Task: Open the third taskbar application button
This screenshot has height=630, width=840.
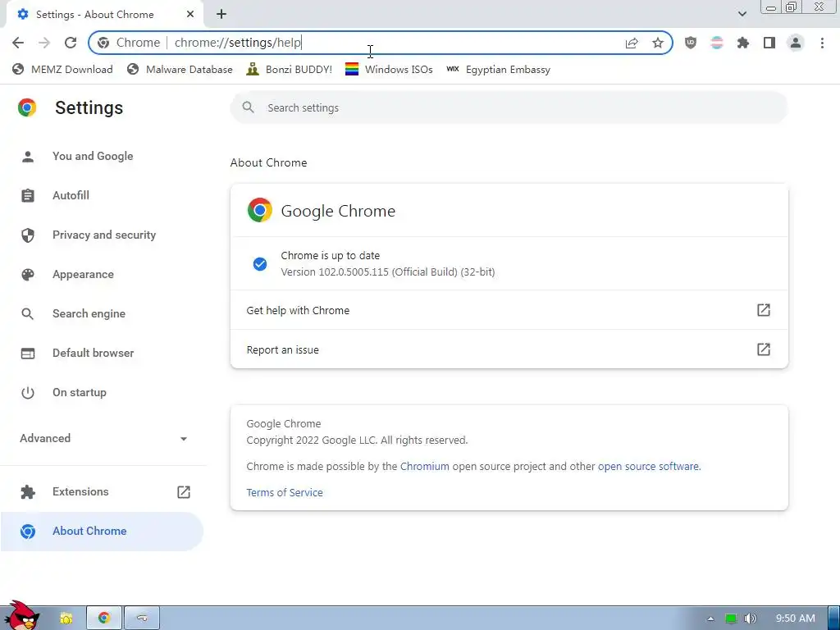Action: coord(142,619)
